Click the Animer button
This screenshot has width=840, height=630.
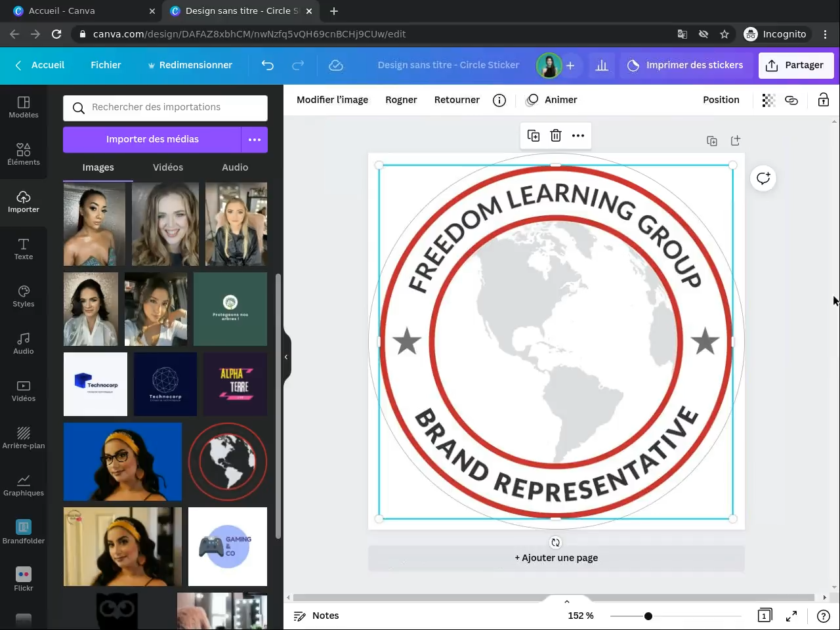click(552, 100)
